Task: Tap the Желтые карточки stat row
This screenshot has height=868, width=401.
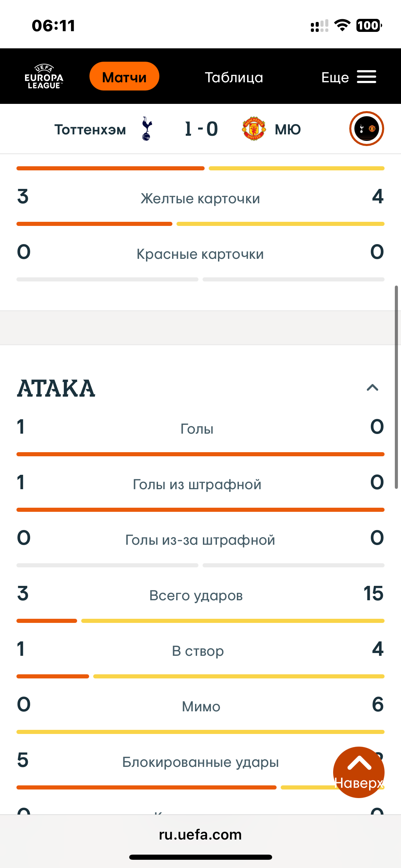Action: click(x=200, y=198)
